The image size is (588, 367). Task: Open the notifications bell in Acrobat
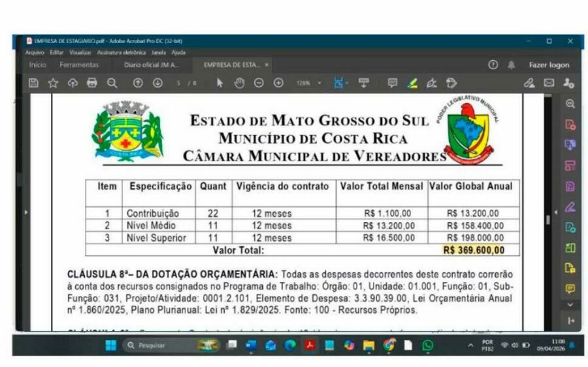[511, 65]
